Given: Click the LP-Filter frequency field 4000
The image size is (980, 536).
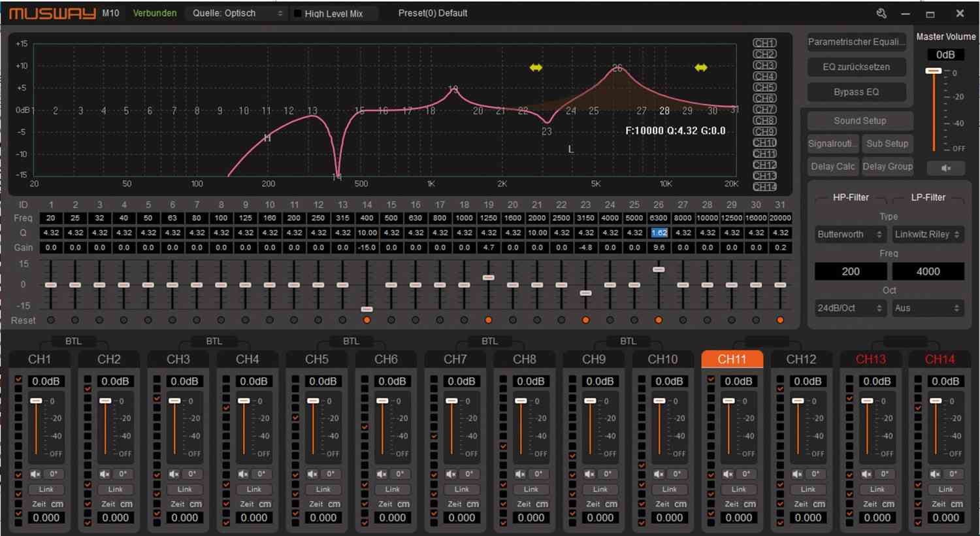Looking at the screenshot, I should (928, 271).
